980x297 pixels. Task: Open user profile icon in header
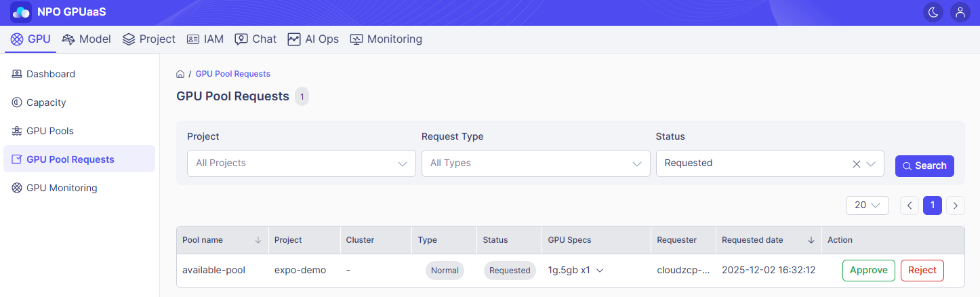tap(960, 12)
